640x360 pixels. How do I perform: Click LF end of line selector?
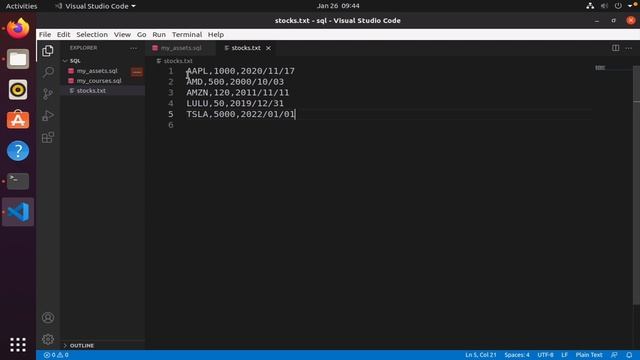click(x=564, y=355)
